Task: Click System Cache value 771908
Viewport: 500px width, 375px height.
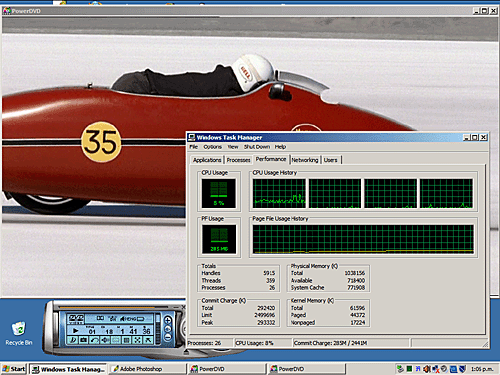Action: click(356, 287)
